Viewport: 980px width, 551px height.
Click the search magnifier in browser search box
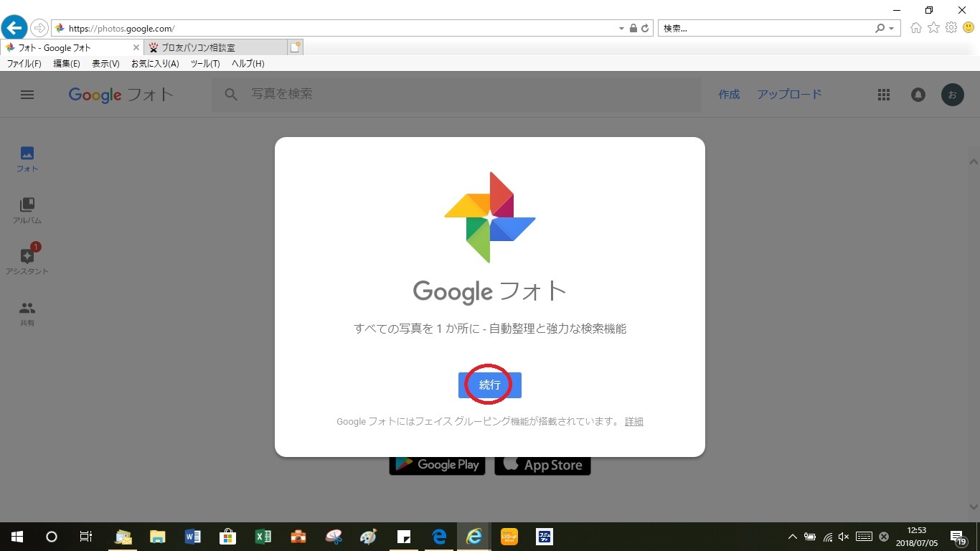880,29
